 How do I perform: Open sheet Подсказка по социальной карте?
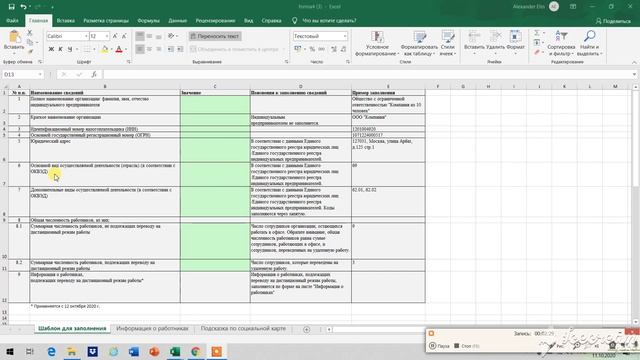click(x=243, y=329)
